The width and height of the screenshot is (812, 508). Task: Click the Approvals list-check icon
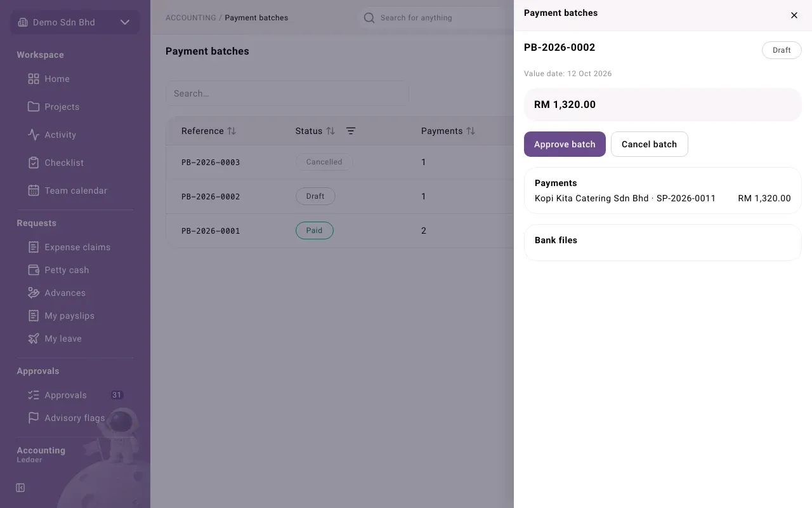(34, 395)
